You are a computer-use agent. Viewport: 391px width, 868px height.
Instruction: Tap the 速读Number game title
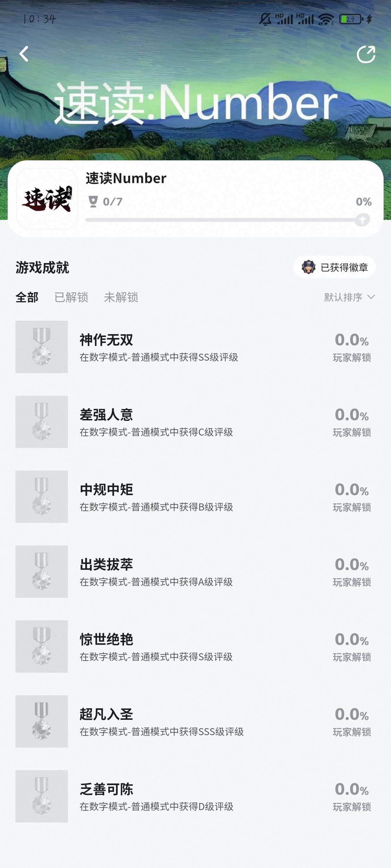(x=126, y=178)
